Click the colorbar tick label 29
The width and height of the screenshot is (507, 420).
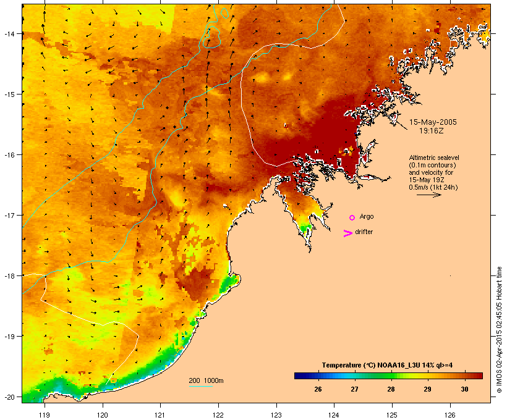pyautogui.click(x=428, y=389)
